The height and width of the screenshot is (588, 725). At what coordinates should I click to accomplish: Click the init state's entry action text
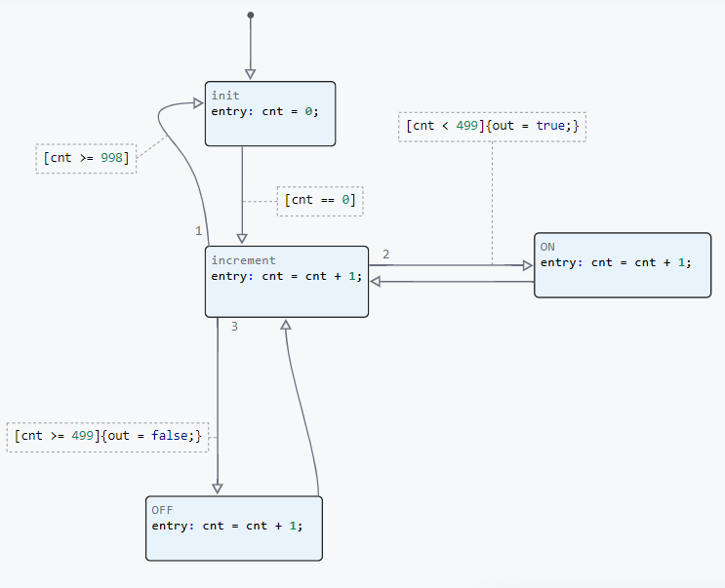click(x=264, y=111)
